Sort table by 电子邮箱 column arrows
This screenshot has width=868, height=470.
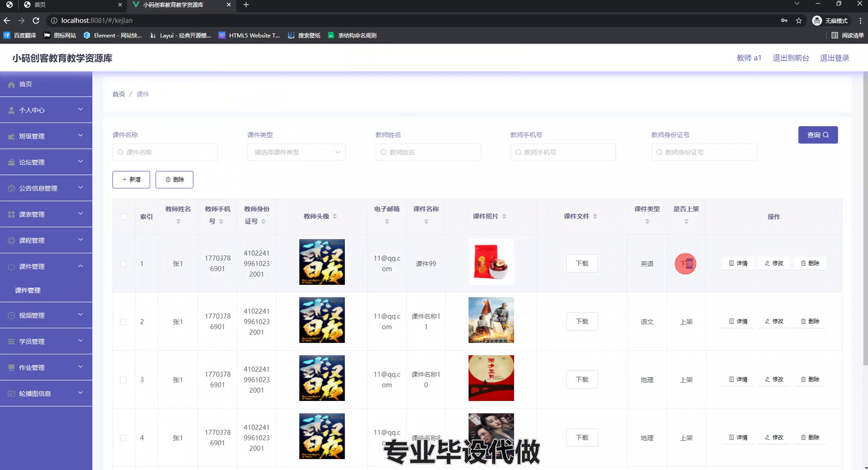point(387,221)
